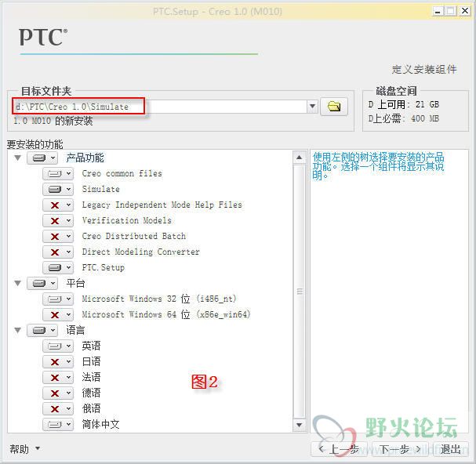The height and width of the screenshot is (464, 476).
Task: Open dropdown arrow beside Windows 64 位
Action: (x=68, y=315)
